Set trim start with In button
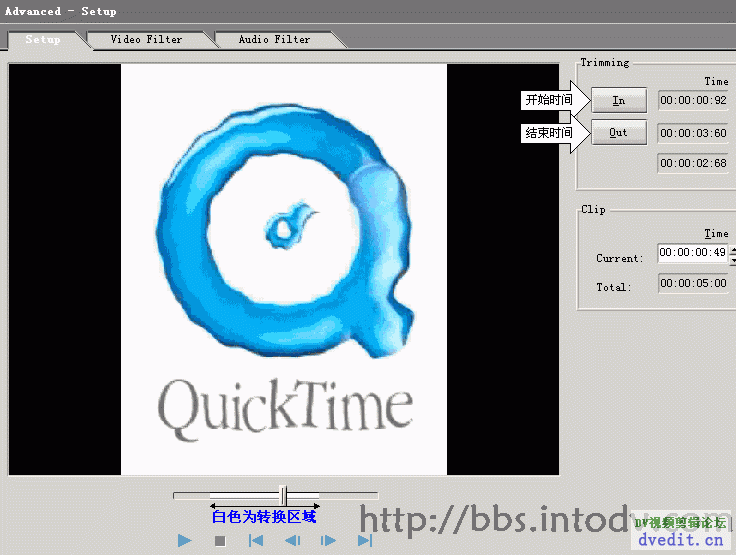This screenshot has width=736, height=555. tap(619, 100)
